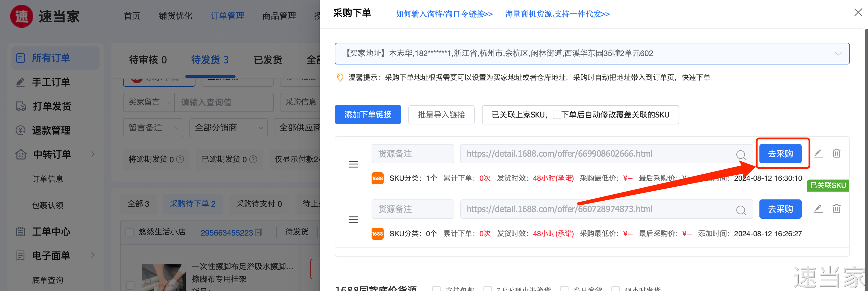Open 商品管理 in top navigation
The height and width of the screenshot is (291, 868).
pos(279,16)
